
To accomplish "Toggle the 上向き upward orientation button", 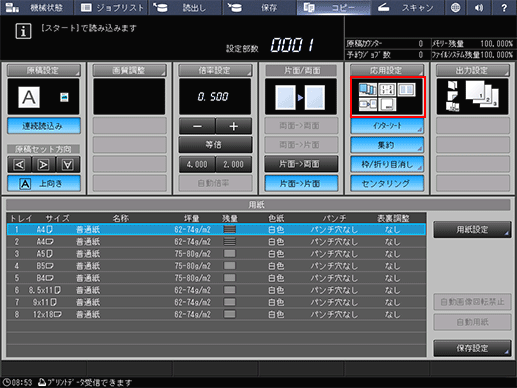I will click(44, 183).
